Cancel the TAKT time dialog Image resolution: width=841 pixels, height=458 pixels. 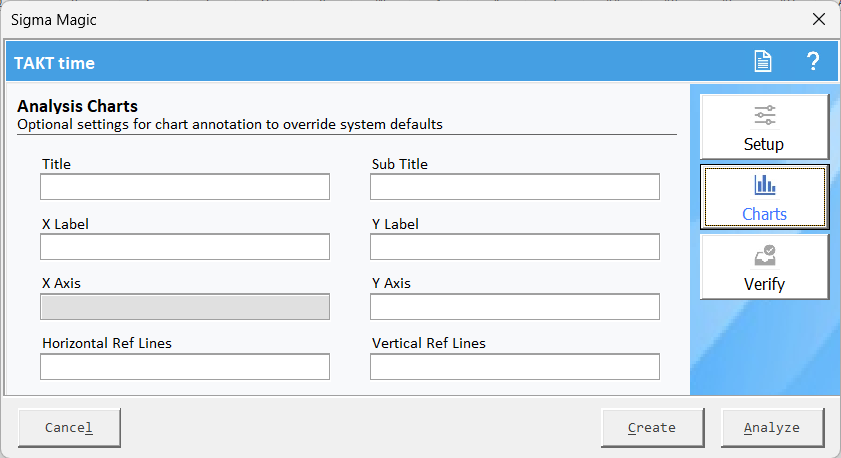pos(69,427)
